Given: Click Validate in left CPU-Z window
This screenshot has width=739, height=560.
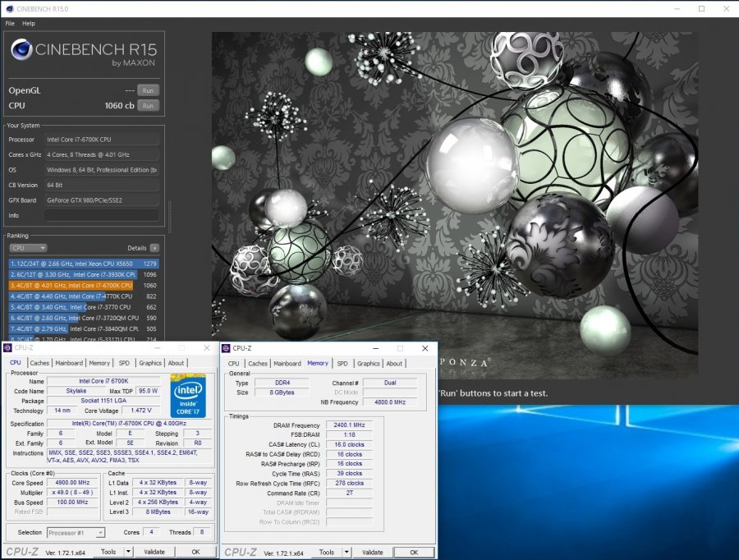Looking at the screenshot, I should [x=154, y=552].
